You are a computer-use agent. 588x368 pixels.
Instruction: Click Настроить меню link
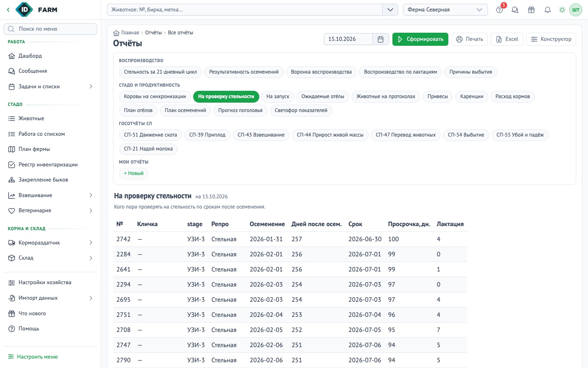33,357
